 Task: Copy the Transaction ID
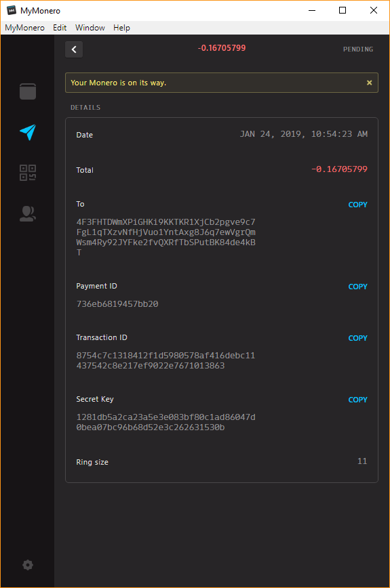[357, 338]
